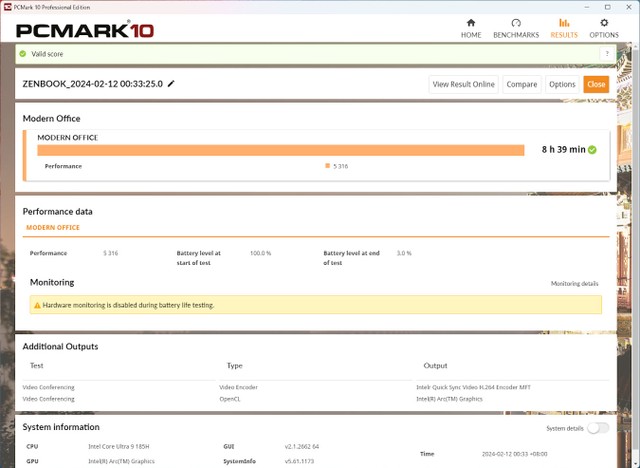640x468 pixels.
Task: Click the ZENBOOK_2024-02-12 result name
Action: click(93, 84)
